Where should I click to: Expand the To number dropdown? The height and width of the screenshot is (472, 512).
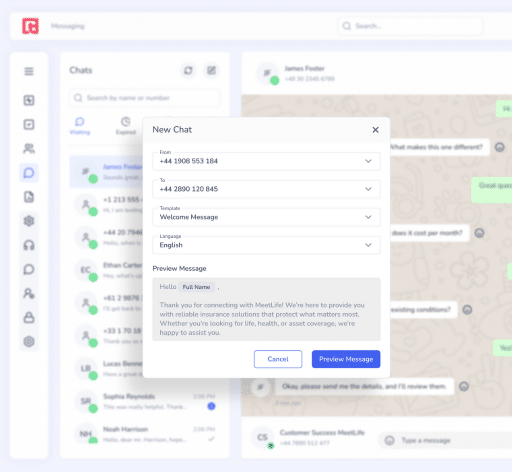click(266, 189)
